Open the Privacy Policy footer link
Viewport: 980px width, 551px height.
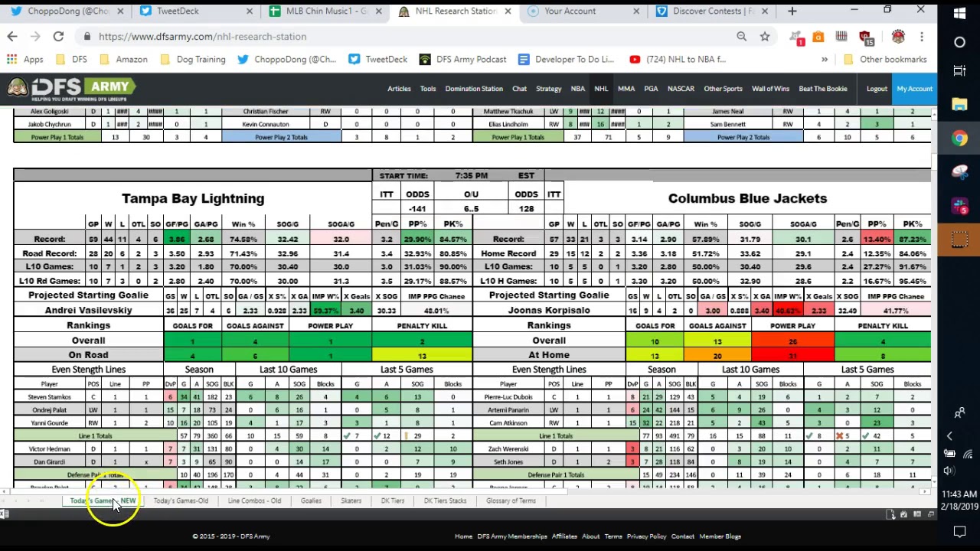(647, 536)
